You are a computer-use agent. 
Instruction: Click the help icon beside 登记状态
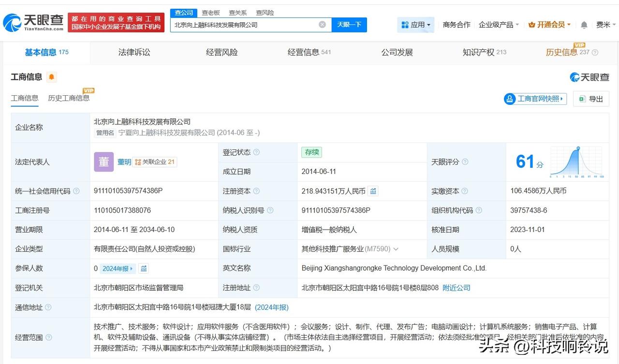coord(256,152)
